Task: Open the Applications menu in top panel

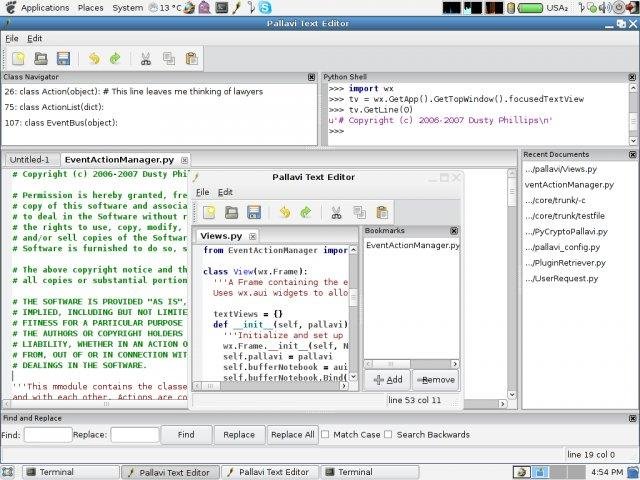Action: click(44, 7)
